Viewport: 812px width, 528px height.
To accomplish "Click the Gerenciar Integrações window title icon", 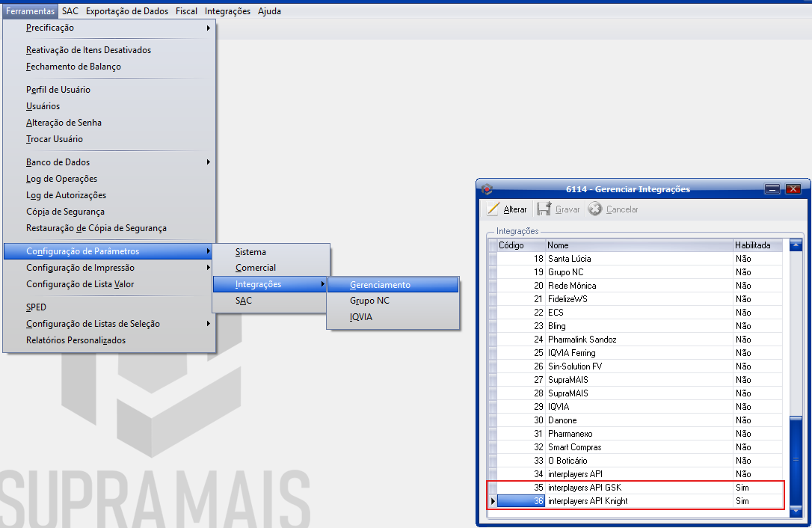I will [x=487, y=189].
